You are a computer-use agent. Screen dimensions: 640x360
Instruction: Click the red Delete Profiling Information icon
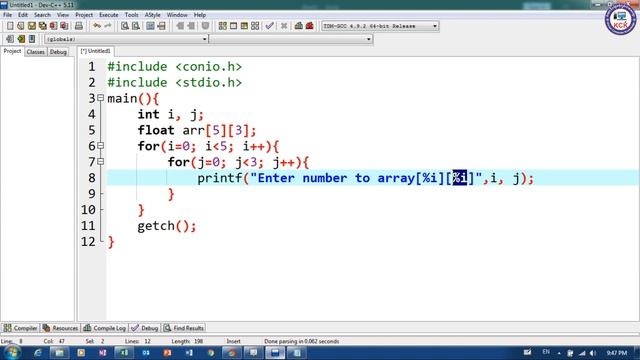(x=310, y=26)
